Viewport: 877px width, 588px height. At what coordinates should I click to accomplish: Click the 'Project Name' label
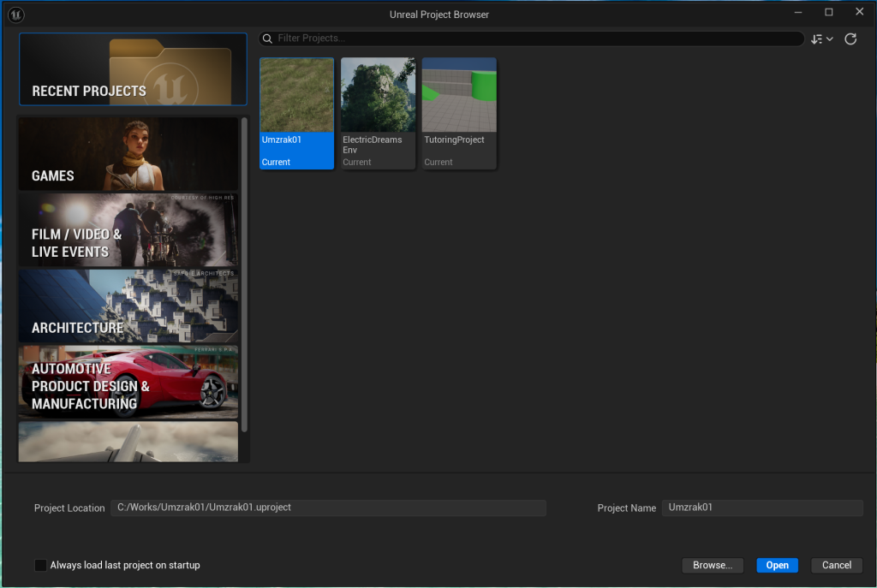point(626,508)
